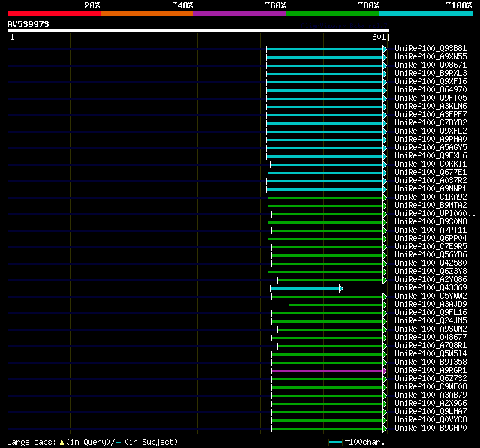Click the UniRef100_B9S0N8 label
This screenshot has width=480, height=448.
[430, 222]
